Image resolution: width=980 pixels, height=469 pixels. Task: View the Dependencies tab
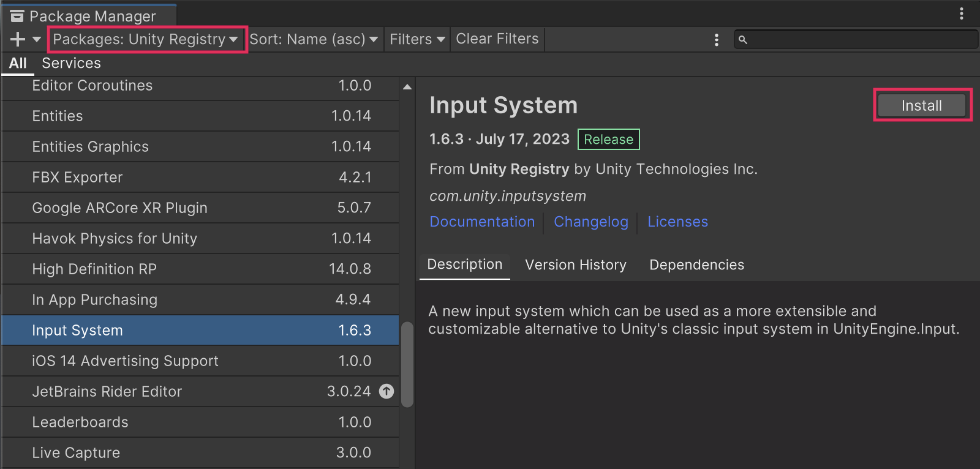(x=696, y=265)
